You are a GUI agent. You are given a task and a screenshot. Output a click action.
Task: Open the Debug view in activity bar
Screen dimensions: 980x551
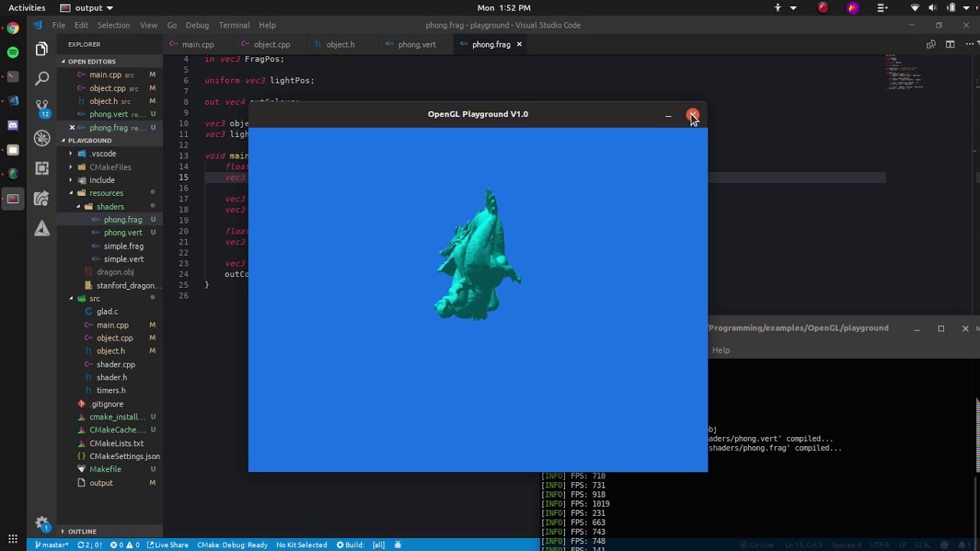(x=42, y=139)
